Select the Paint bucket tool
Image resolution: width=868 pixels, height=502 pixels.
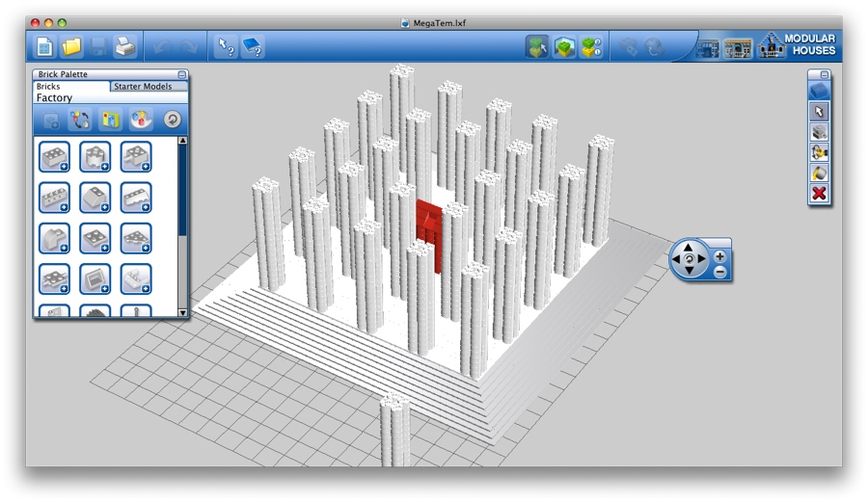(x=819, y=173)
